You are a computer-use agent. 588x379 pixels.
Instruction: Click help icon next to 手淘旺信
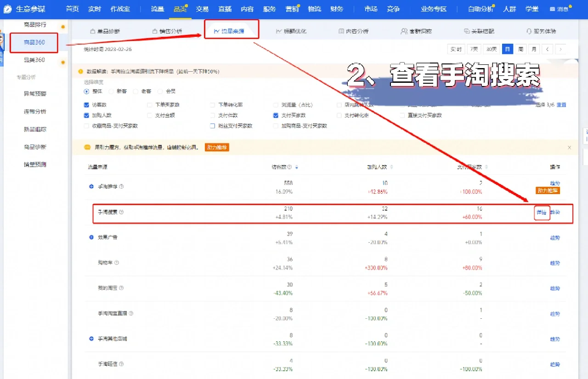click(x=122, y=364)
